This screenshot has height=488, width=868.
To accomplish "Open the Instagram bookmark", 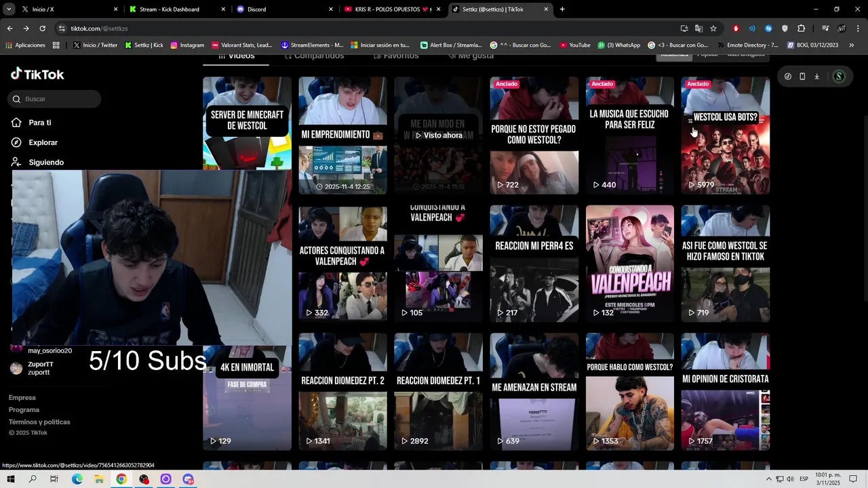I will click(187, 45).
